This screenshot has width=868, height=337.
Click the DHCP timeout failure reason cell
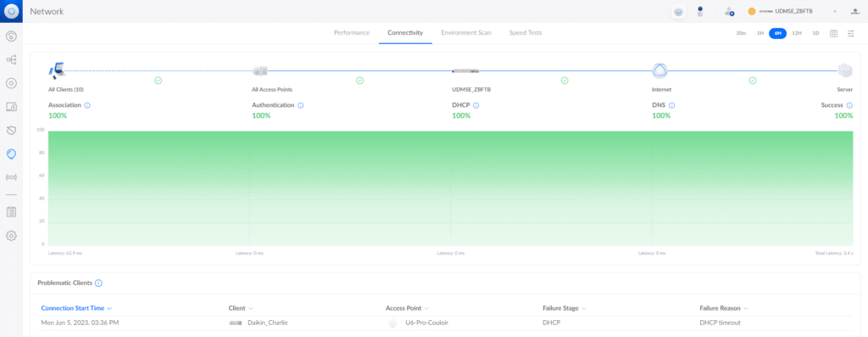720,323
